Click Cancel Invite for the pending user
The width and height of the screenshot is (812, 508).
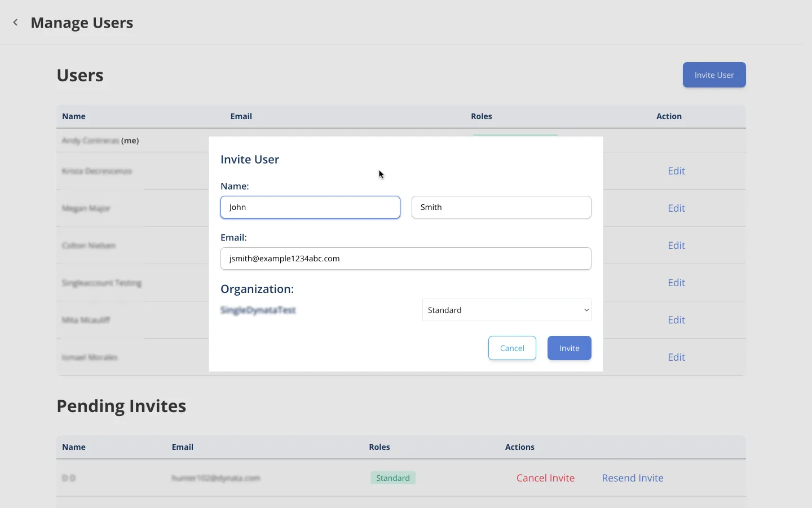point(545,478)
